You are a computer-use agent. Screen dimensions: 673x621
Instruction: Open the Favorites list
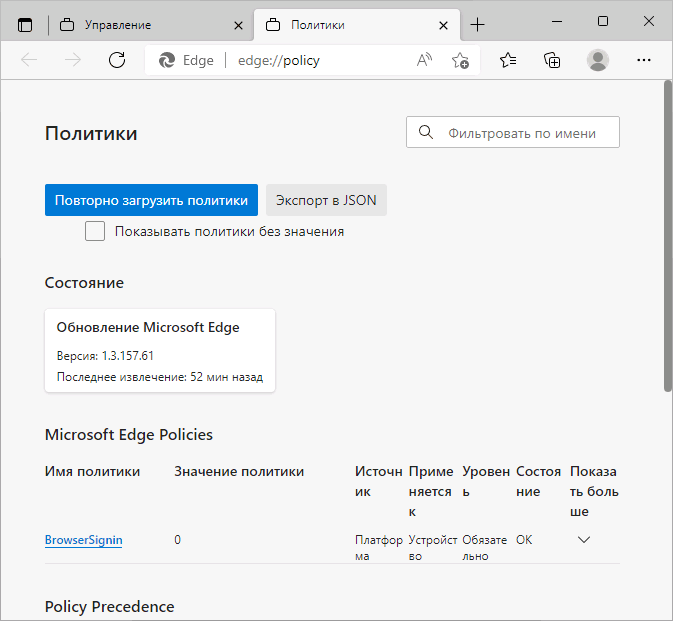pos(508,60)
